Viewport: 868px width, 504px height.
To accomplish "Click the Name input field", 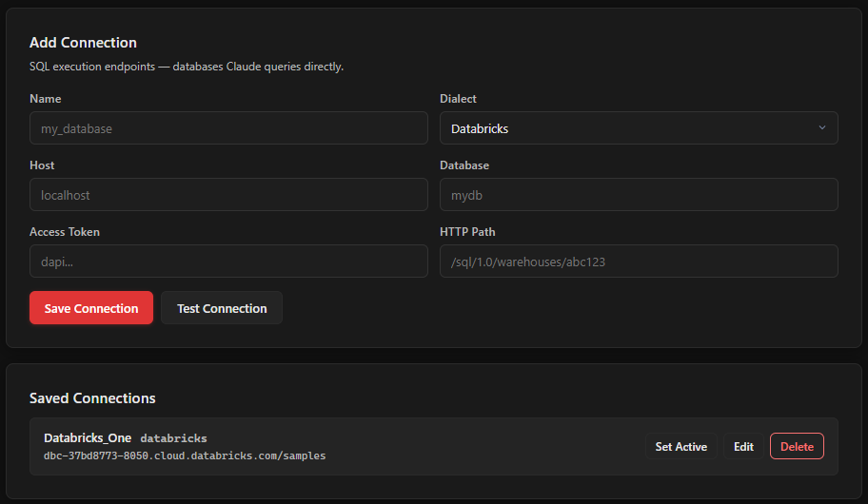I will point(228,128).
